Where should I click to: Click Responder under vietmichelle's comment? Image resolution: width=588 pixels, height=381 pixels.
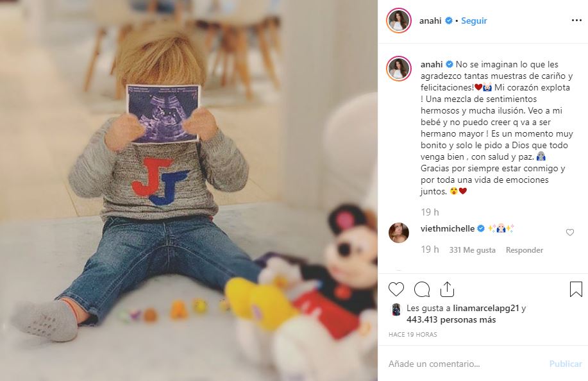[525, 250]
